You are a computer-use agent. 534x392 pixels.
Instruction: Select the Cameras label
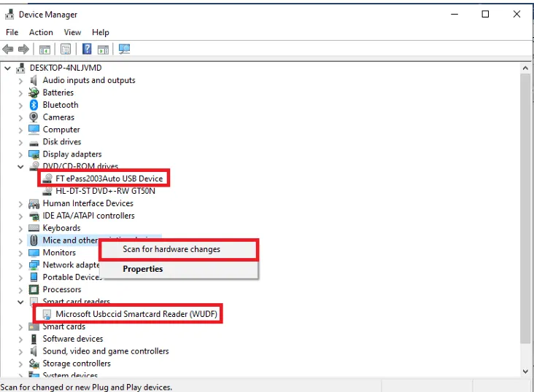pyautogui.click(x=58, y=117)
